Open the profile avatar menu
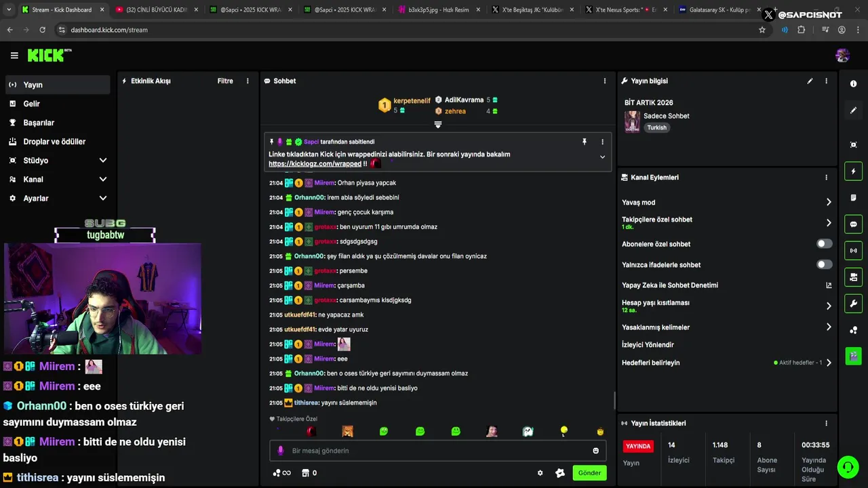The height and width of the screenshot is (488, 868). point(843,56)
